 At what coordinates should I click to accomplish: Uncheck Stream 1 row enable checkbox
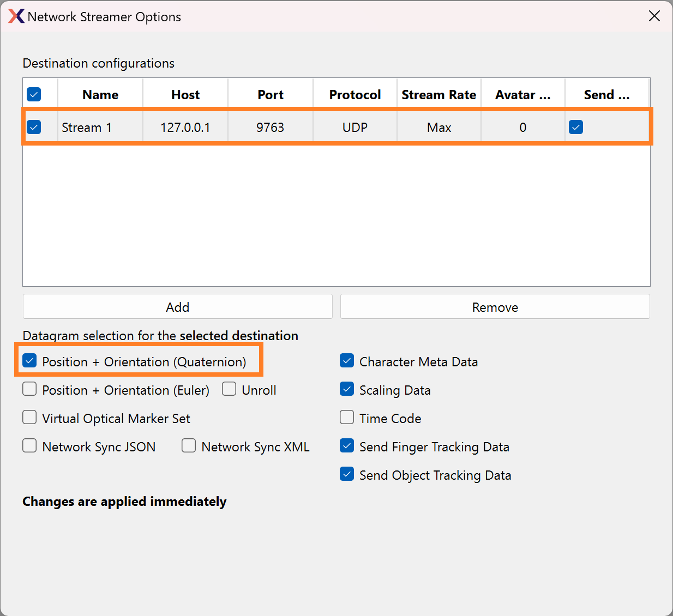pos(34,128)
